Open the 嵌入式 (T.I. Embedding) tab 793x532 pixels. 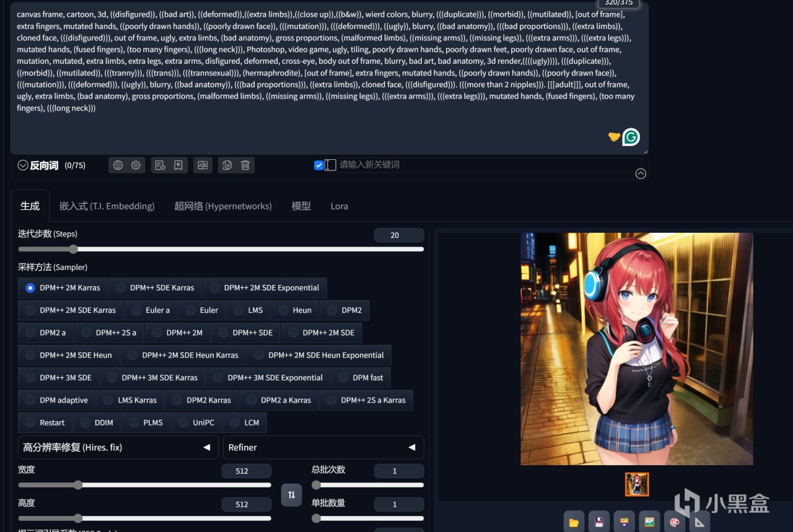[107, 206]
